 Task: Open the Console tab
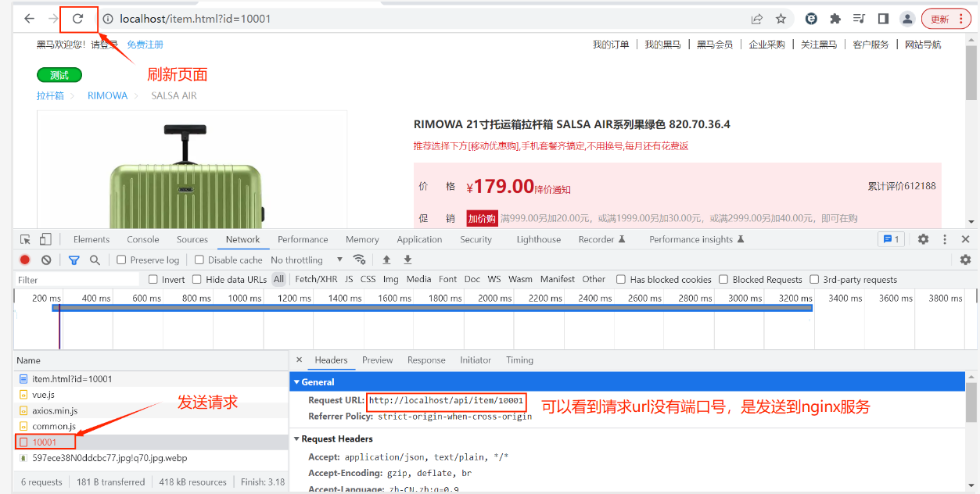pos(143,239)
